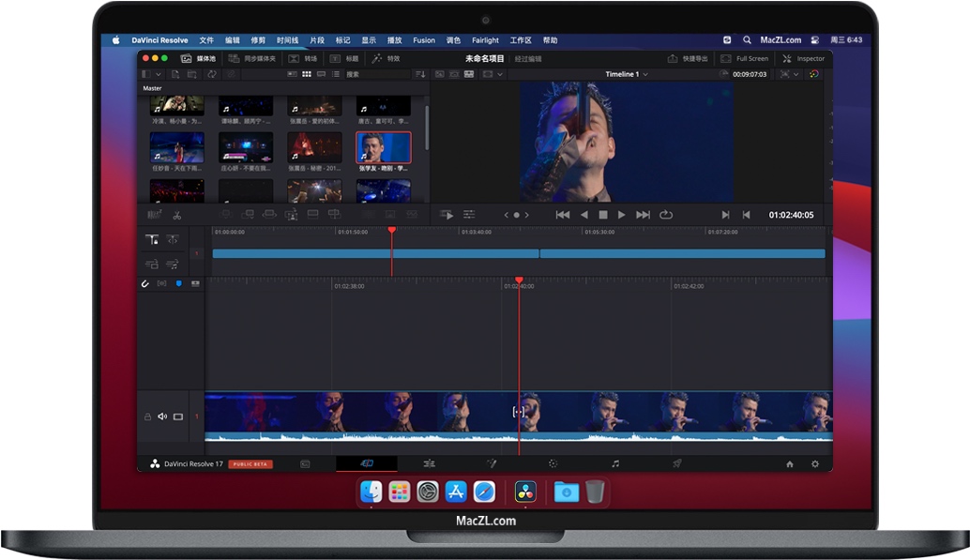The width and height of the screenshot is (970, 560).
Task: Click the 01:02:40:05 timecode field
Action: click(791, 215)
